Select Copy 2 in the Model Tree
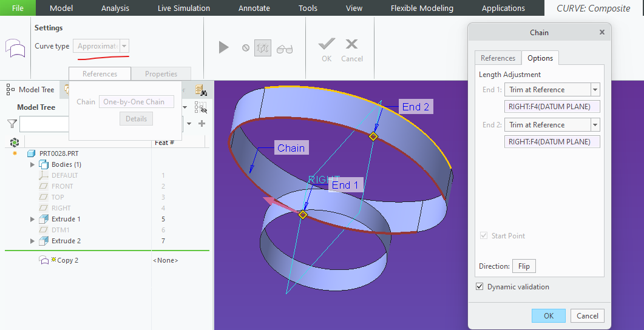644x330 pixels. [x=67, y=260]
